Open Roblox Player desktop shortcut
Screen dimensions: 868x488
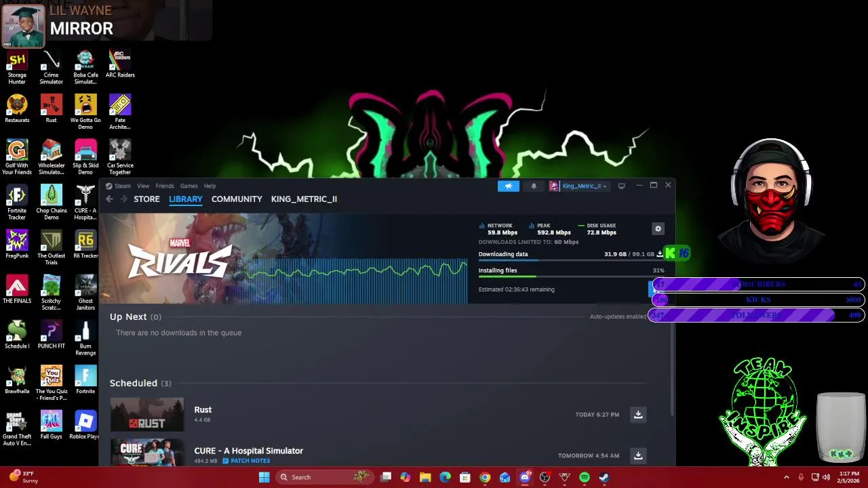(x=85, y=426)
